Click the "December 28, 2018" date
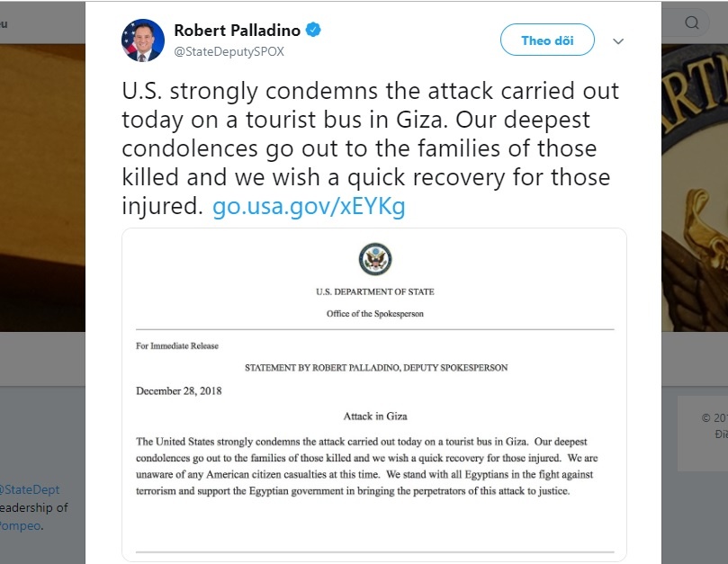The image size is (728, 564). tap(178, 391)
